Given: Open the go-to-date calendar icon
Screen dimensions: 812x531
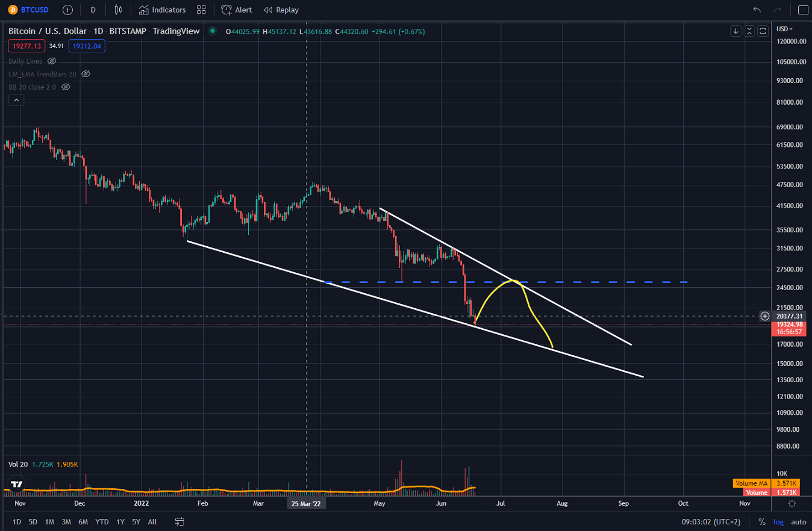Looking at the screenshot, I should [180, 522].
